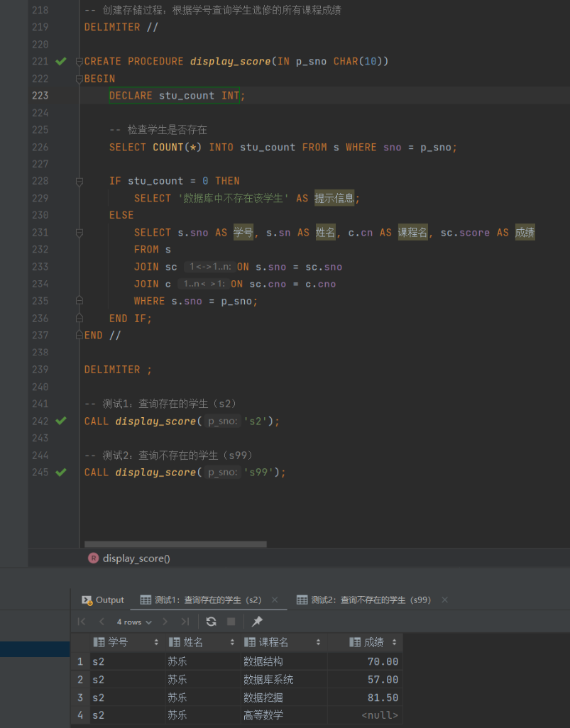Collapse the IF block fold at line 228

[80, 181]
